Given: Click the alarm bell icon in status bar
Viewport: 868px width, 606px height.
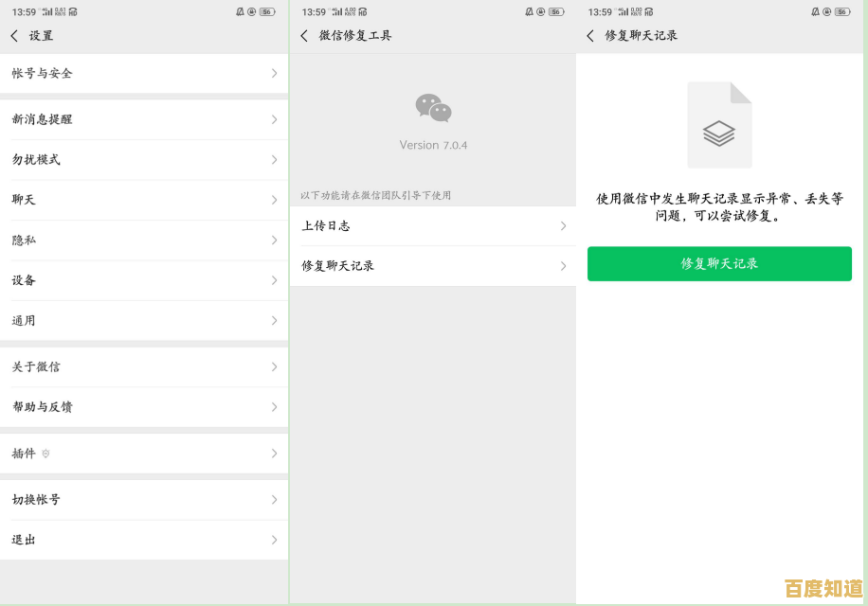Looking at the screenshot, I should point(239,11).
